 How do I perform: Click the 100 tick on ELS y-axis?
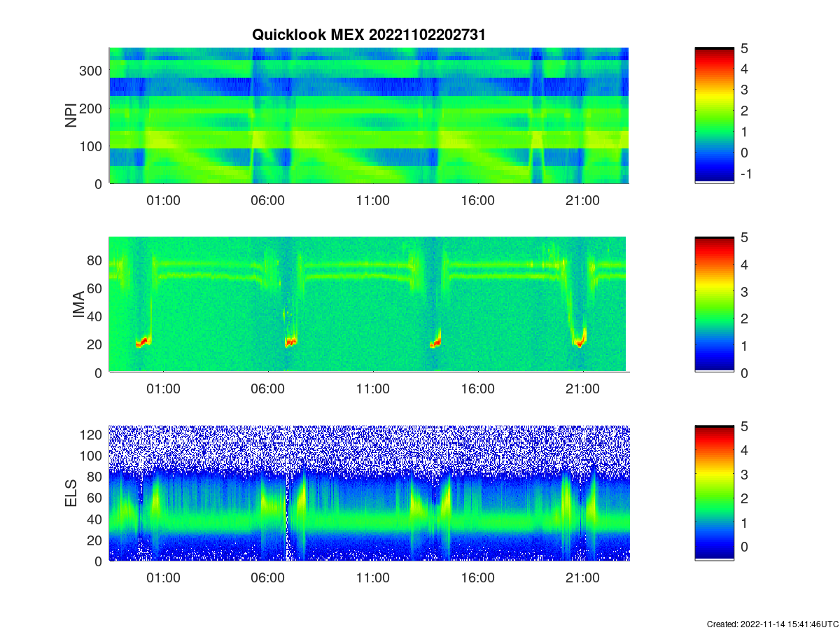coord(92,456)
